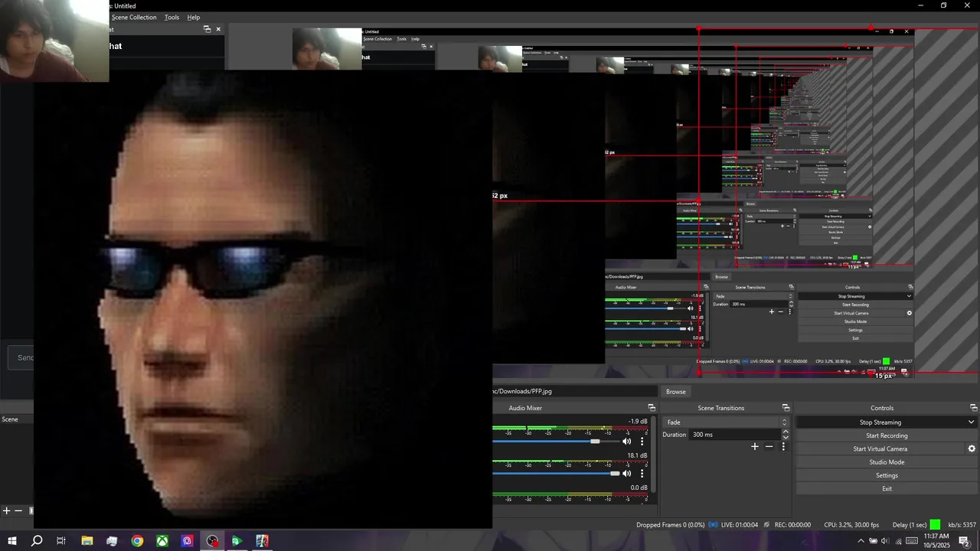Viewport: 980px width, 551px height.
Task: Undock the chat panel with float icon
Action: click(207, 29)
